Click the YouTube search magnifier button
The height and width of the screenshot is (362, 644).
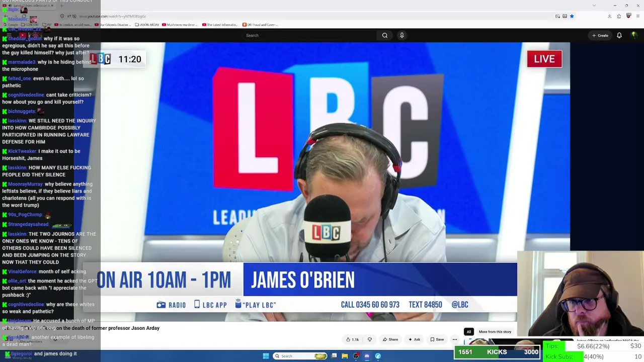tap(384, 35)
